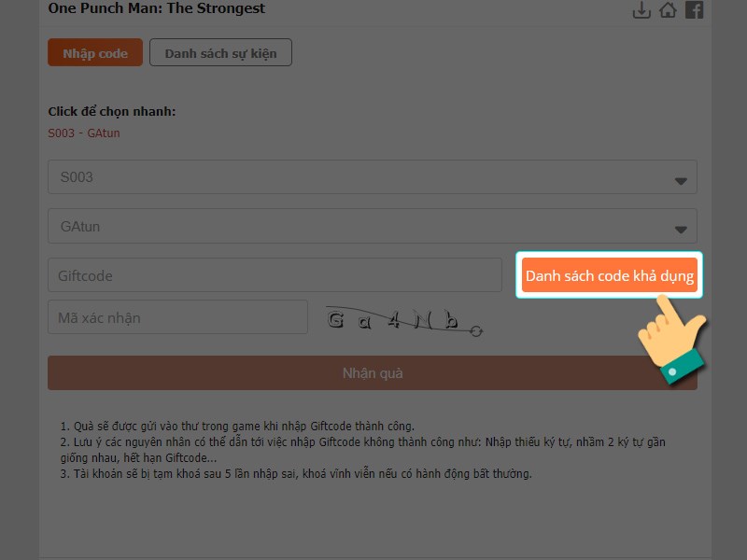The width and height of the screenshot is (747, 560).
Task: Refresh the captcha image
Action: click(x=476, y=331)
